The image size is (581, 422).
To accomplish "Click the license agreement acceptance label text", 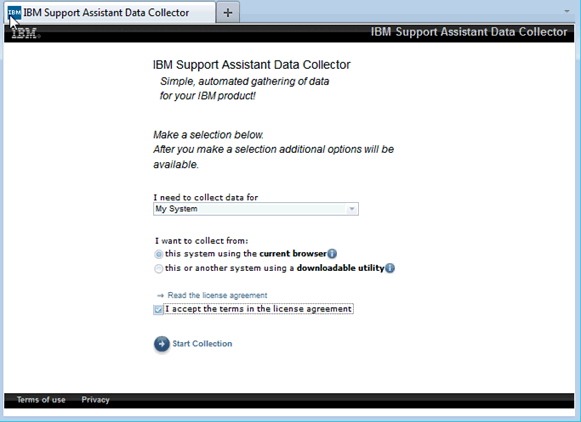I will [x=258, y=309].
